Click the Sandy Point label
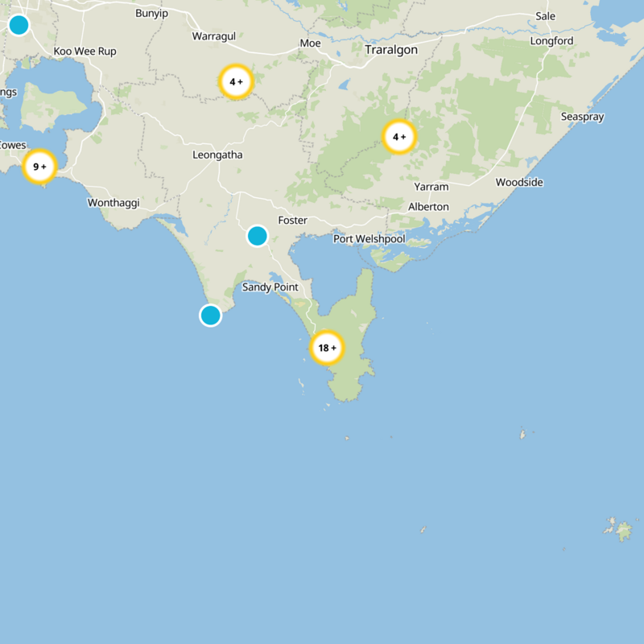The height and width of the screenshot is (644, 644). click(x=269, y=287)
